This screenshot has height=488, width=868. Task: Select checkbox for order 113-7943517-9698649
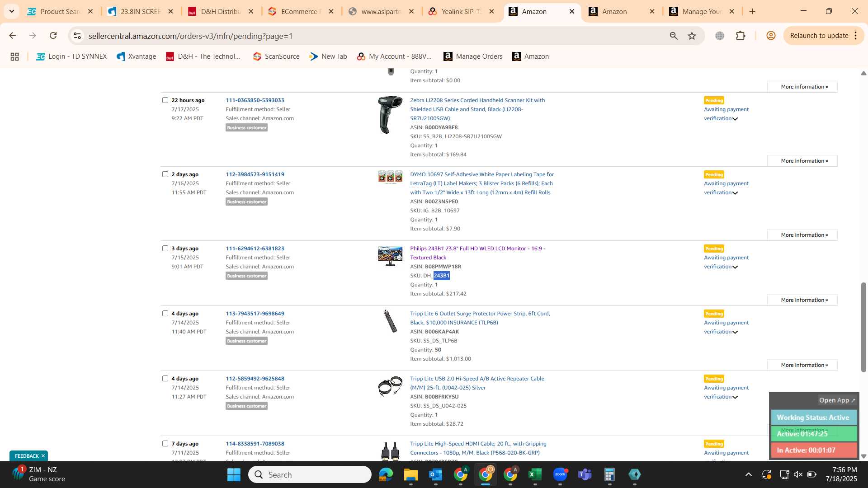click(165, 314)
